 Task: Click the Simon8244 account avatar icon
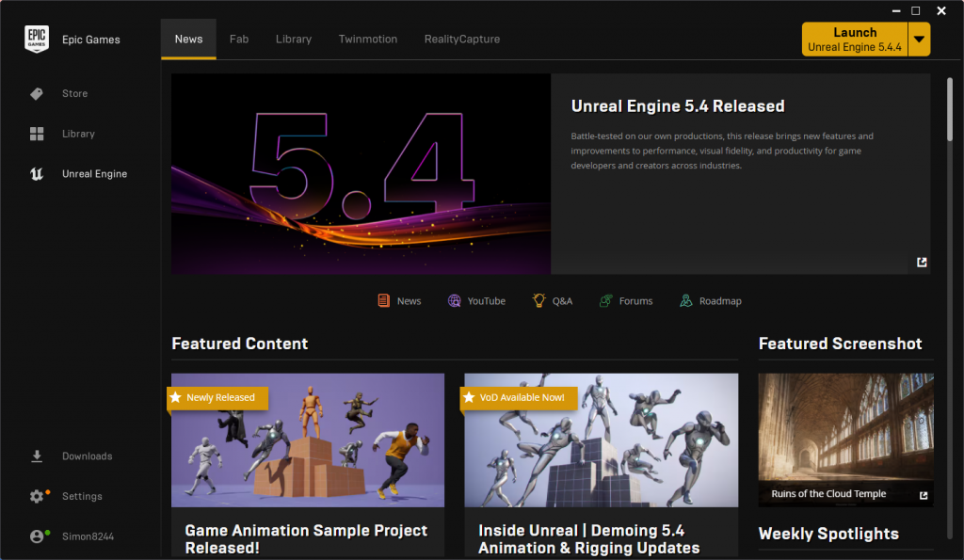tap(37, 536)
